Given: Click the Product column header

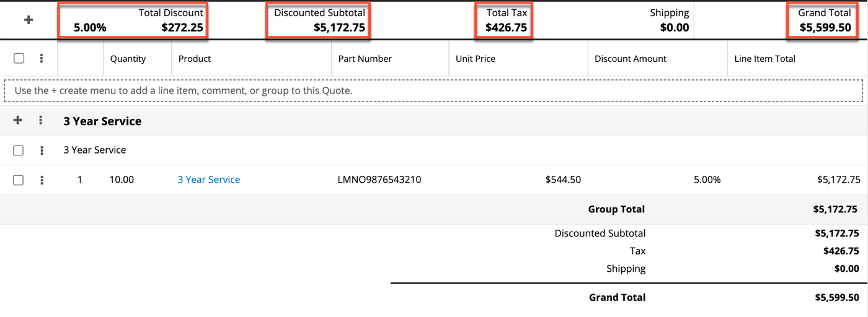Looking at the screenshot, I should pos(195,59).
